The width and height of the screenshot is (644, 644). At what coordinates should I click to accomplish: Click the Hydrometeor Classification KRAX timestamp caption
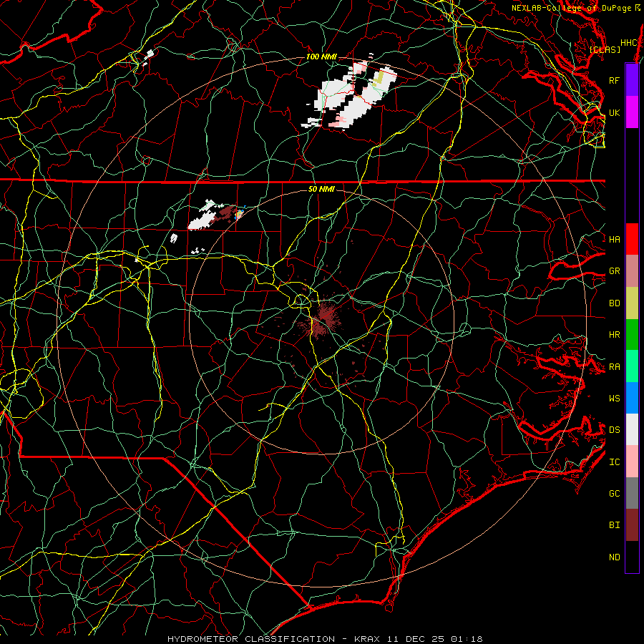325,639
